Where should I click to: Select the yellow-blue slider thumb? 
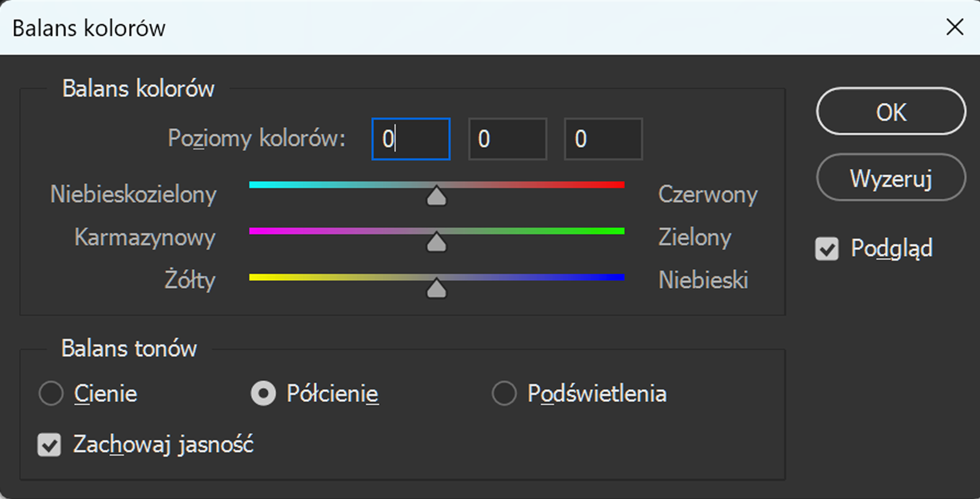point(436,288)
